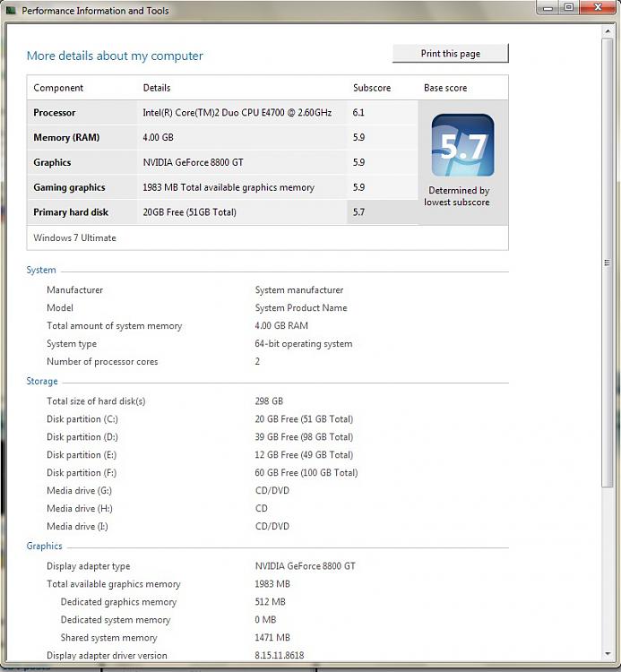Select the Gaming graphics row label
Viewport: 621px width, 672px height.
pyautogui.click(x=69, y=187)
